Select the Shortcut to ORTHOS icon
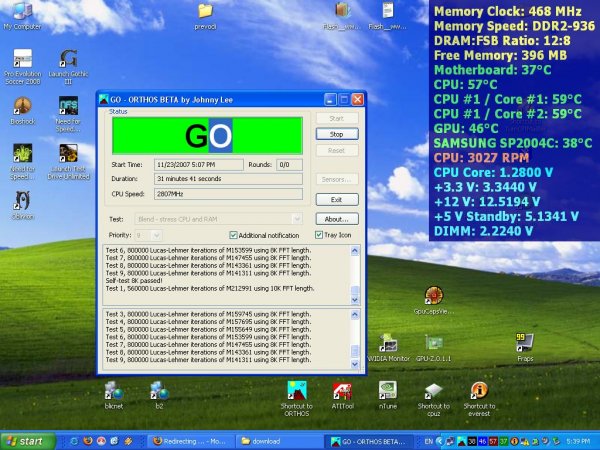The width and height of the screenshot is (600, 450). point(297,399)
